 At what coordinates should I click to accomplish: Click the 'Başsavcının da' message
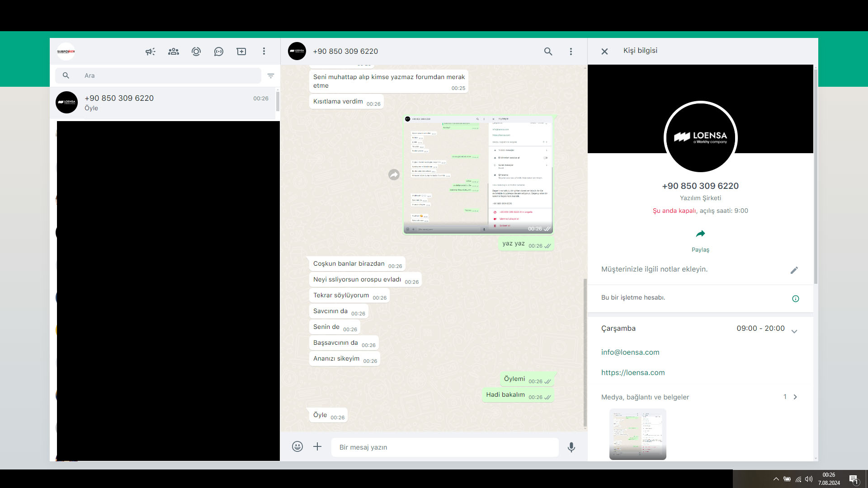(344, 343)
